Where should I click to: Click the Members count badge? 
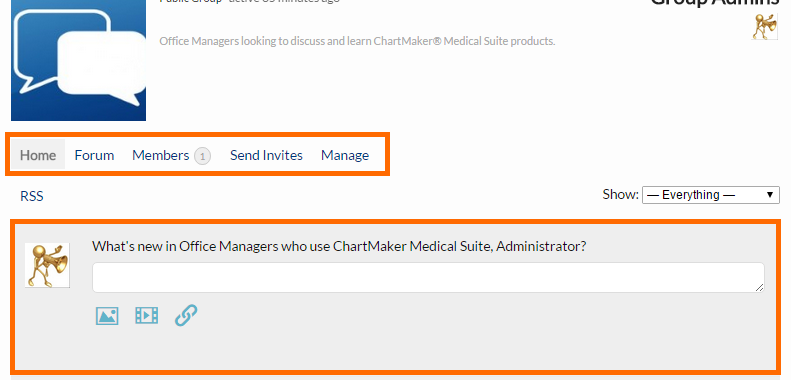203,156
